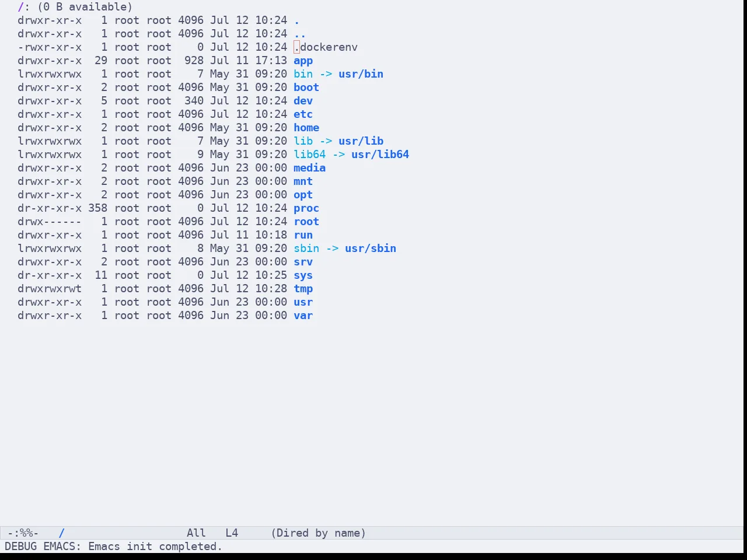The image size is (747, 560).
Task: Click the lib64 symlink entry
Action: pos(309,155)
